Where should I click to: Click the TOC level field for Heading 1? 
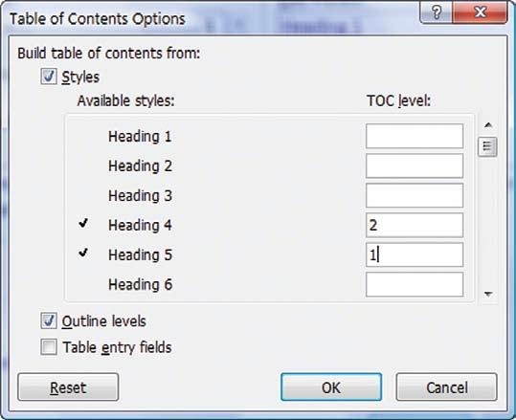pyautogui.click(x=415, y=136)
